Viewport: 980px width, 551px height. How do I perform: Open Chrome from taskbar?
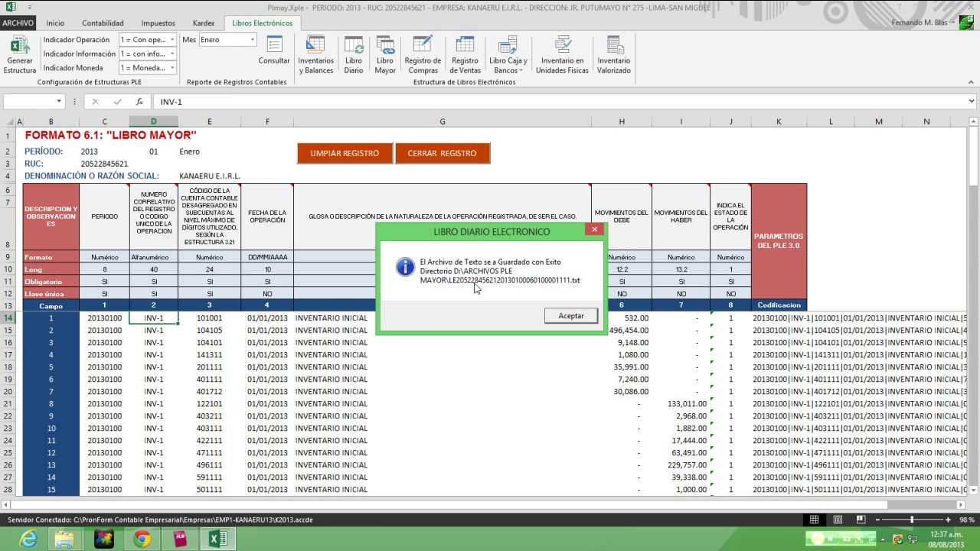point(142,539)
